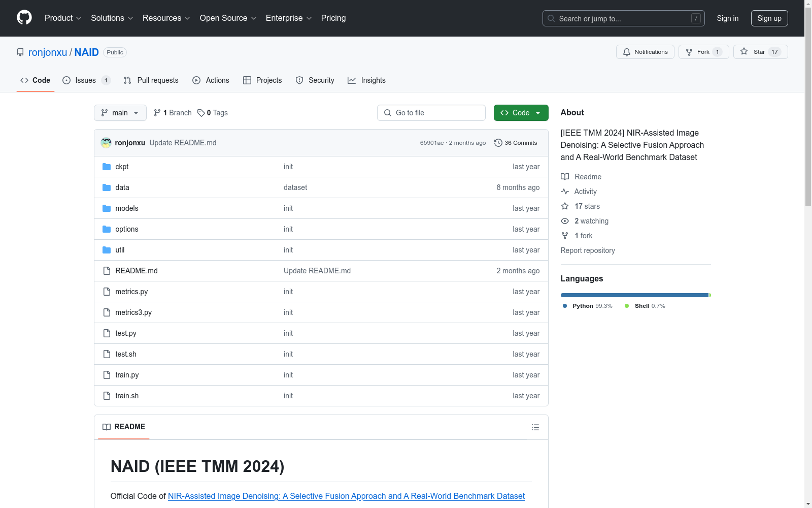The height and width of the screenshot is (508, 812).
Task: Open the main branch selector dropdown
Action: [120, 113]
